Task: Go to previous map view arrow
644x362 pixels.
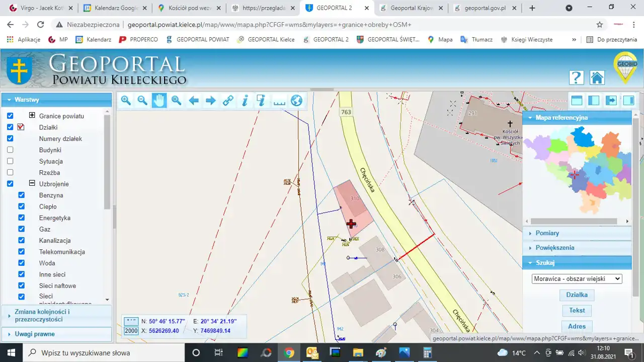Action: click(194, 101)
